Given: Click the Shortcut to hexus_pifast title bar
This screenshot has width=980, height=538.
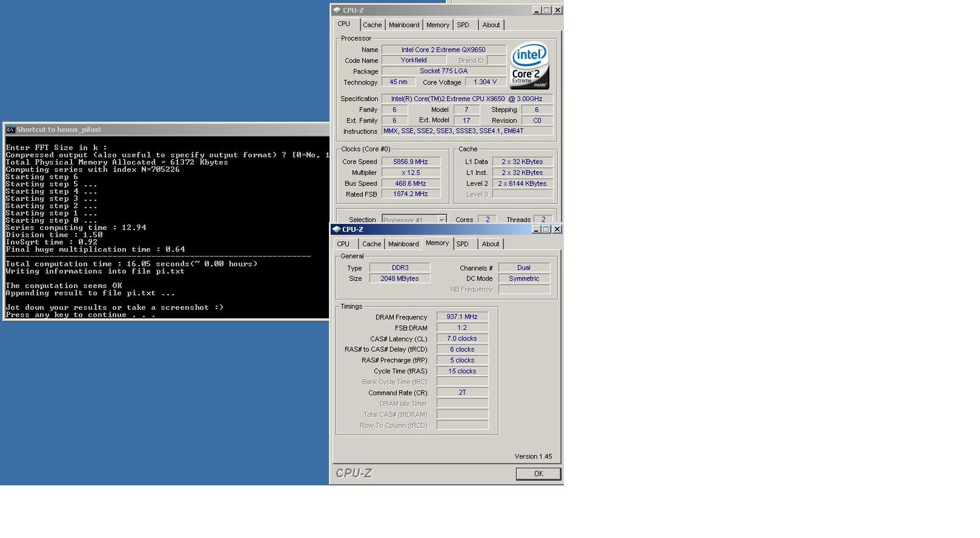Looking at the screenshot, I should click(x=167, y=130).
